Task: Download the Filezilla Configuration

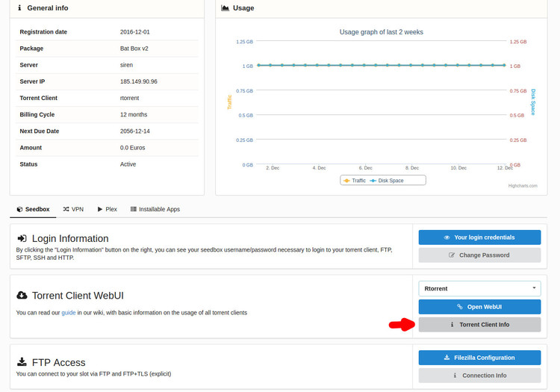Action: pyautogui.click(x=479, y=358)
